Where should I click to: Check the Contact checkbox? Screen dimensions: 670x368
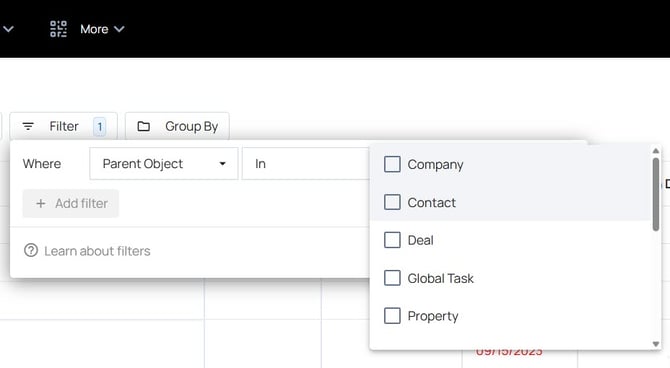coord(392,202)
